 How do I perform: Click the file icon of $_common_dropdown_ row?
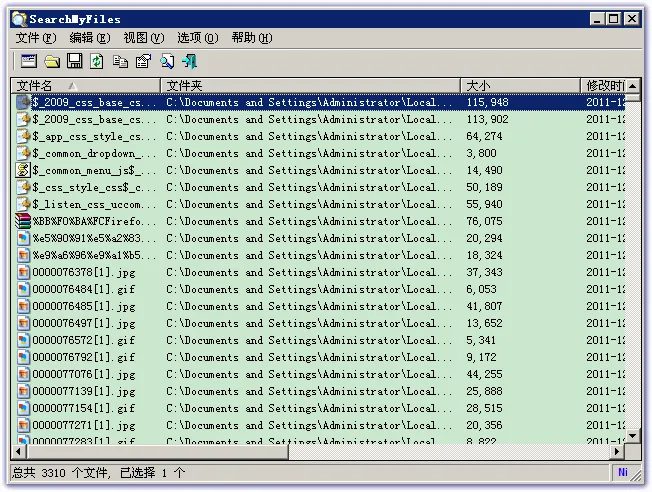pyautogui.click(x=23, y=153)
